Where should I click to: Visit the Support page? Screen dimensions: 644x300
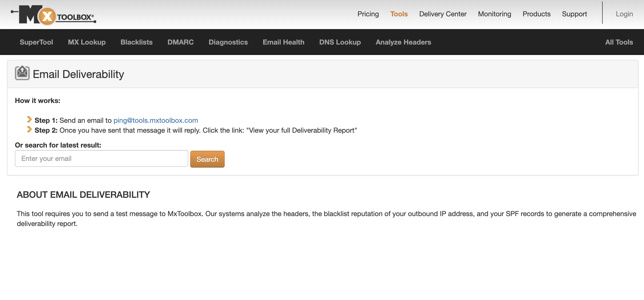[574, 14]
